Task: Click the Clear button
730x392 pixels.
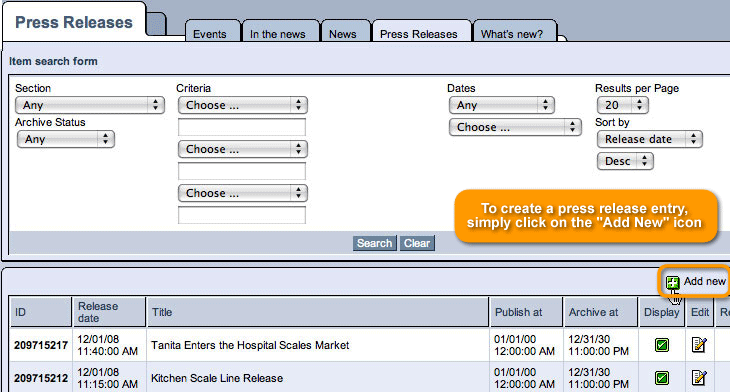Action: coord(417,243)
